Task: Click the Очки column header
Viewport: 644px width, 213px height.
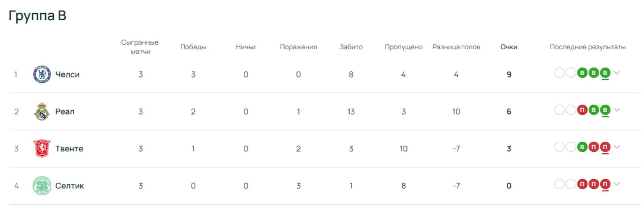Action: (509, 47)
